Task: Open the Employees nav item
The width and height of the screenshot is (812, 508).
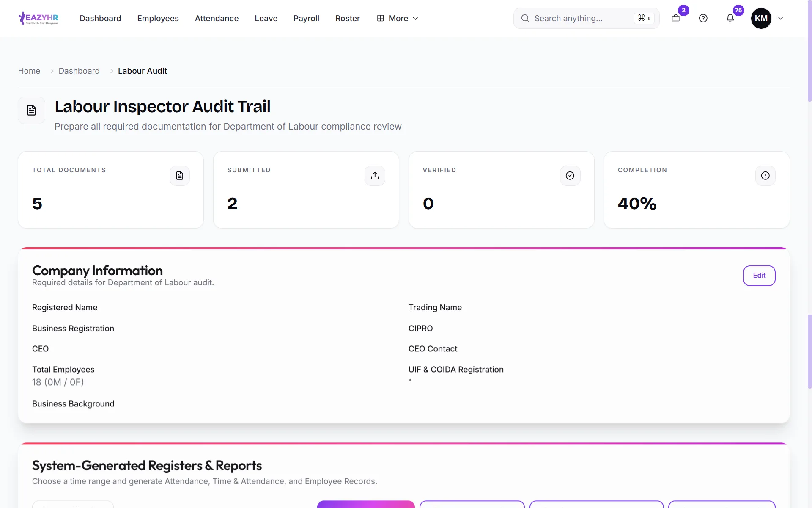Action: (158, 18)
